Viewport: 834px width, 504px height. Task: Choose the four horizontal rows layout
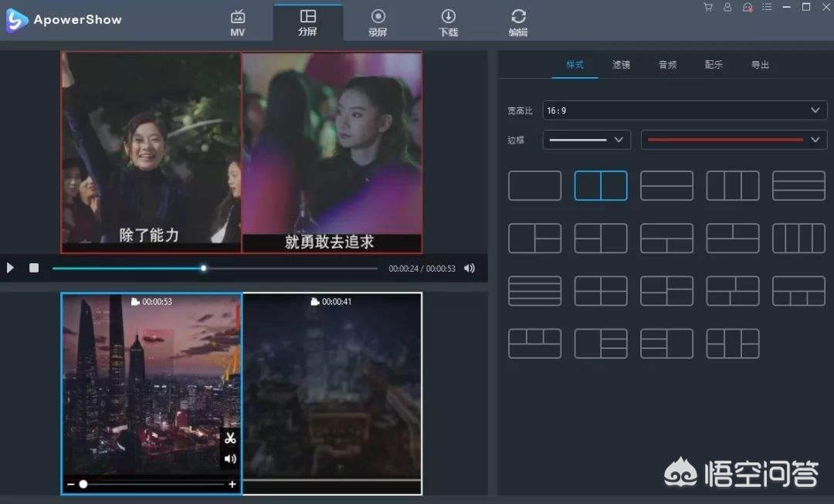point(534,291)
